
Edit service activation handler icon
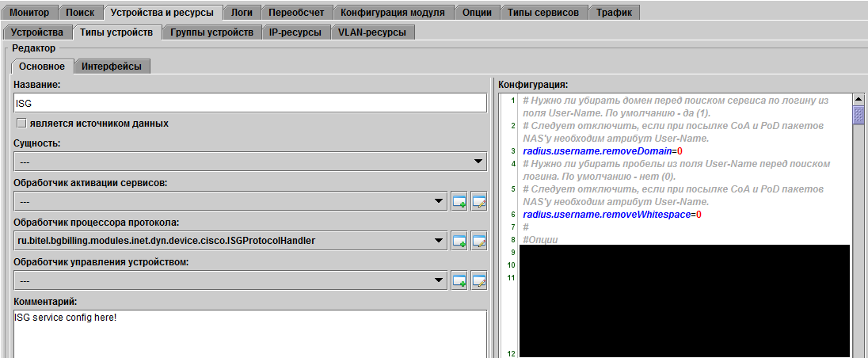479,201
